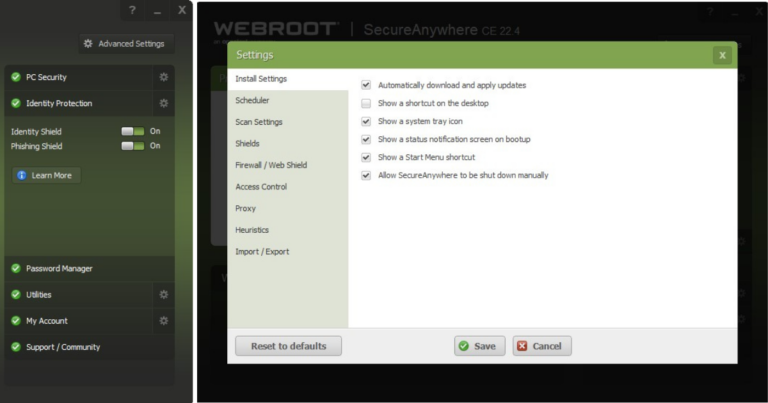This screenshot has width=768, height=403.
Task: Switch to the Scan Settings tab
Action: [x=258, y=122]
